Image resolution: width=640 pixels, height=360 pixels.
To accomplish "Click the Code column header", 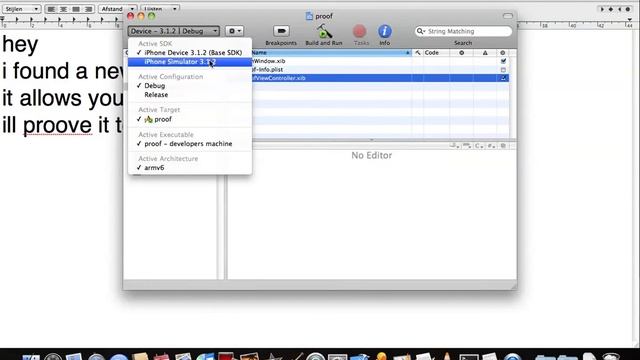I will 436,53.
